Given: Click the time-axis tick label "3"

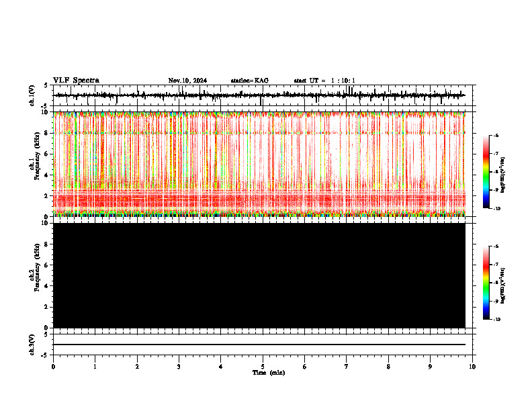Looking at the screenshot, I should pyautogui.click(x=179, y=367).
